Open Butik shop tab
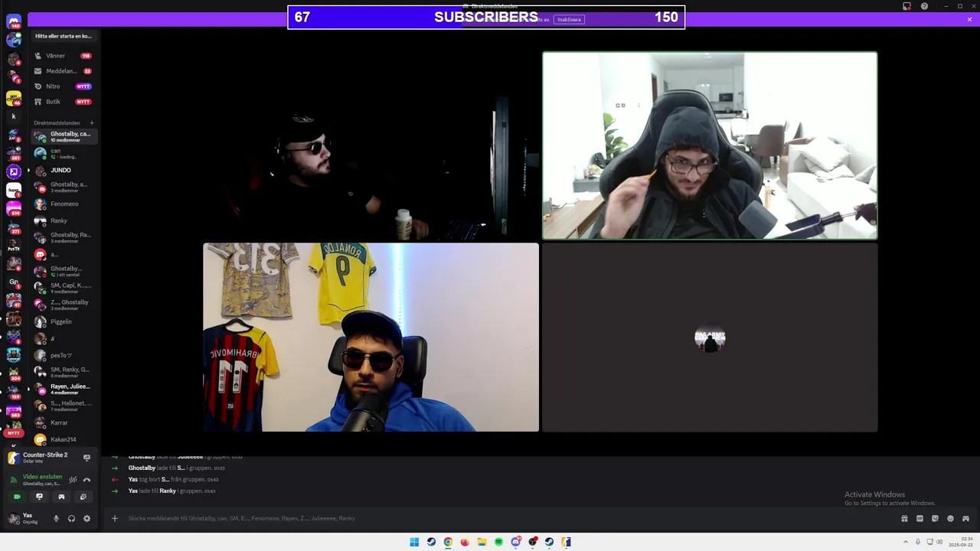Screen dimensions: 980x551 [x=64, y=102]
